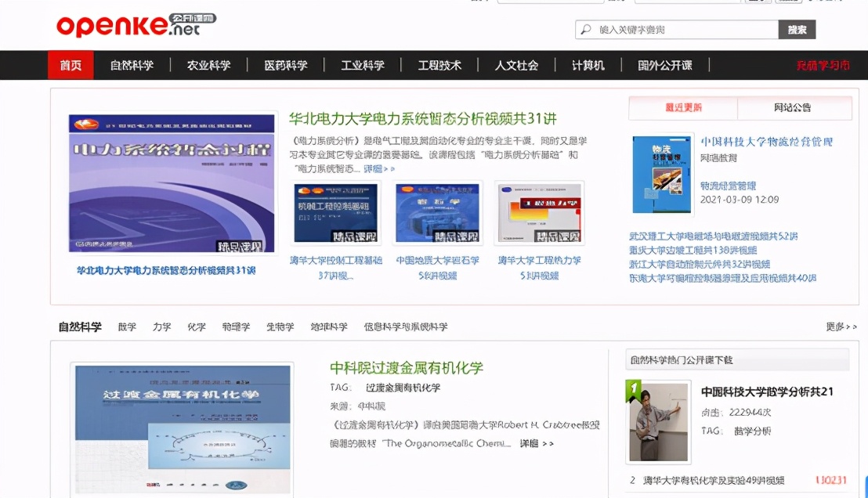Open 中国地质大学岩石学 course thumbnail
The height and width of the screenshot is (498, 868).
point(437,212)
